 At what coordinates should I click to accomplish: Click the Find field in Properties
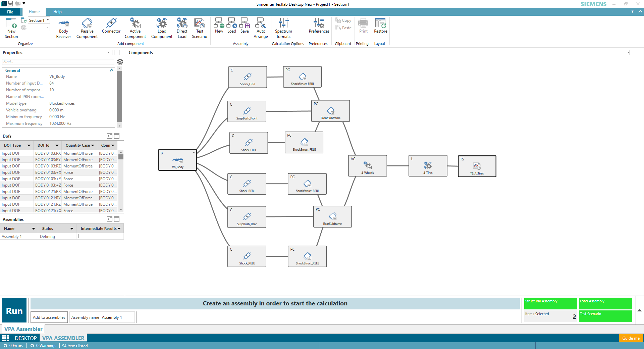click(x=58, y=62)
